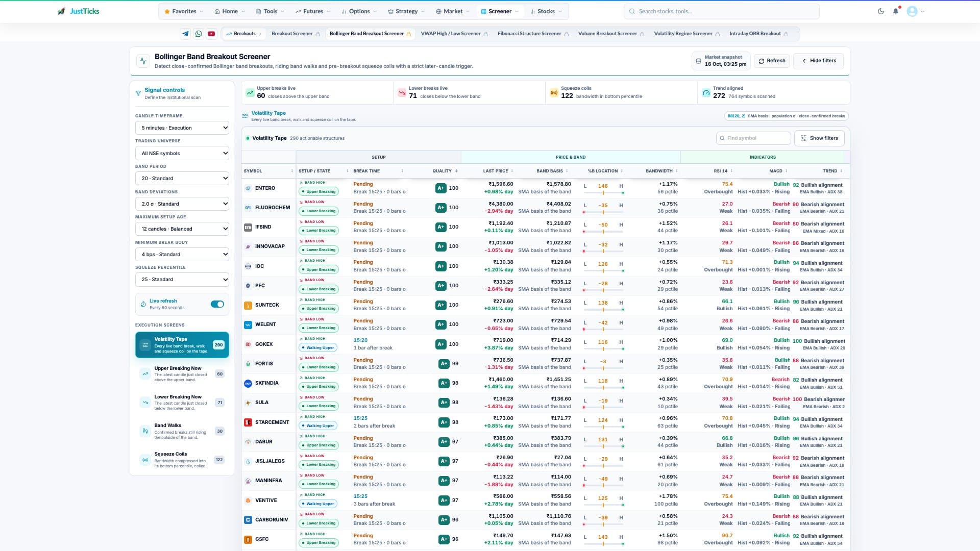Click the Show filters button
Image resolution: width=980 pixels, height=551 pixels.
click(x=819, y=138)
